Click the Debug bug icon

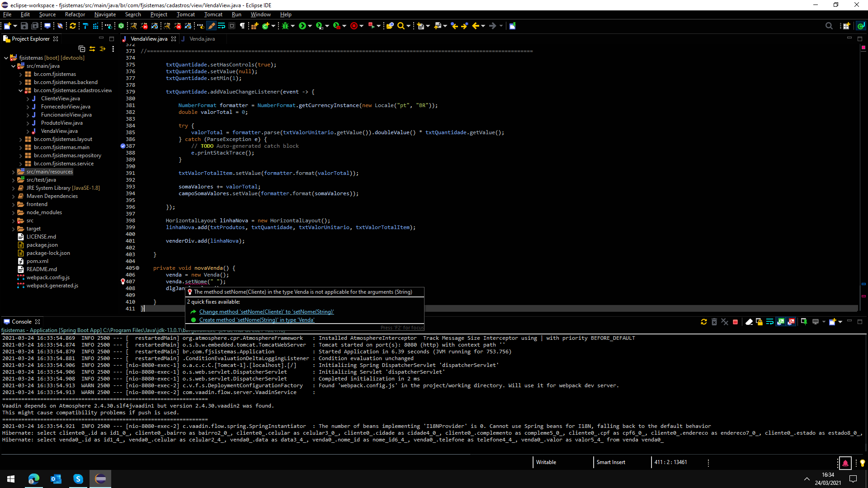coord(285,26)
